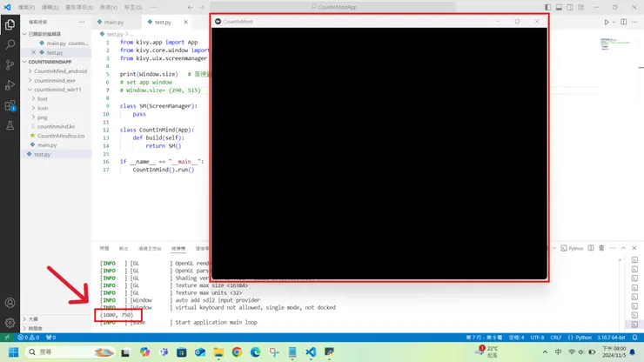Open the Source Control view

click(10, 64)
